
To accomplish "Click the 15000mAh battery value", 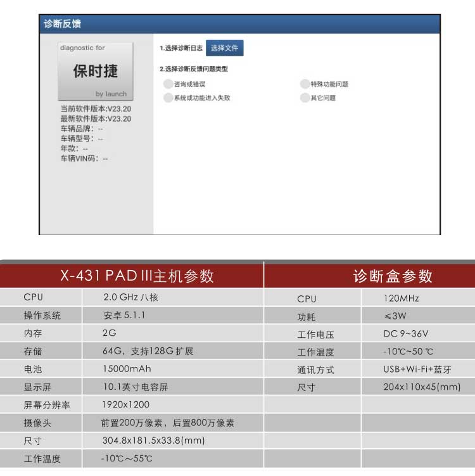I will 127,369.
